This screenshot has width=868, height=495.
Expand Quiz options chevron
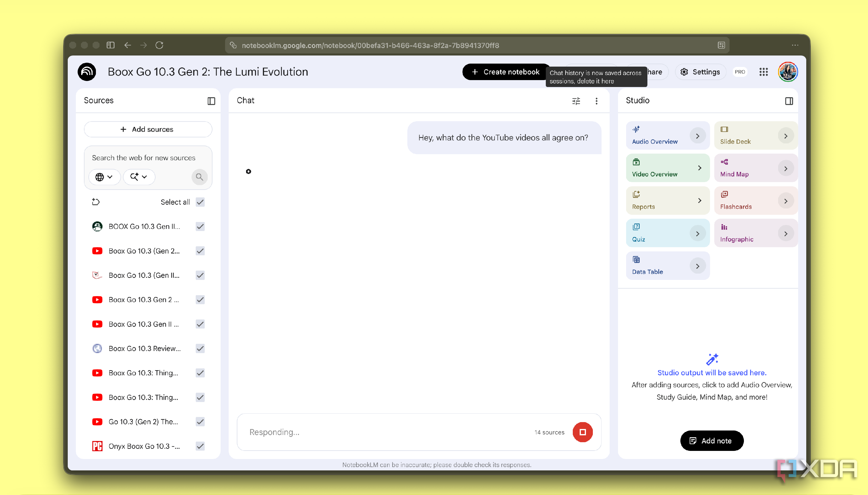click(x=697, y=234)
